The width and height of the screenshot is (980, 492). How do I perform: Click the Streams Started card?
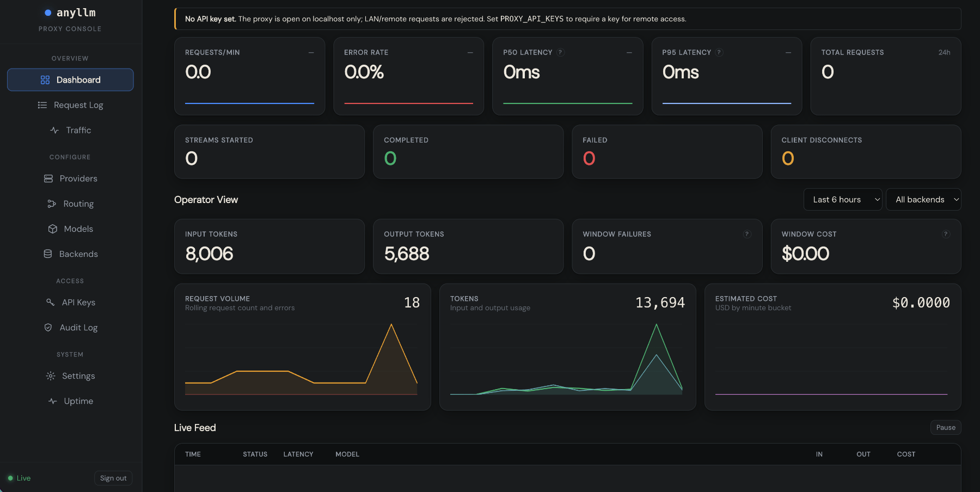click(269, 152)
